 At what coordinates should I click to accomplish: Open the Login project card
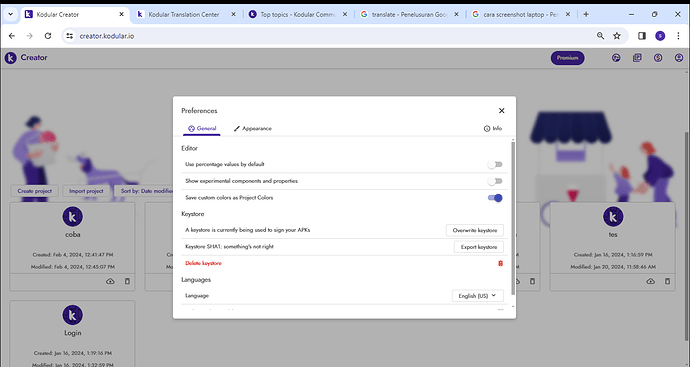(x=73, y=334)
